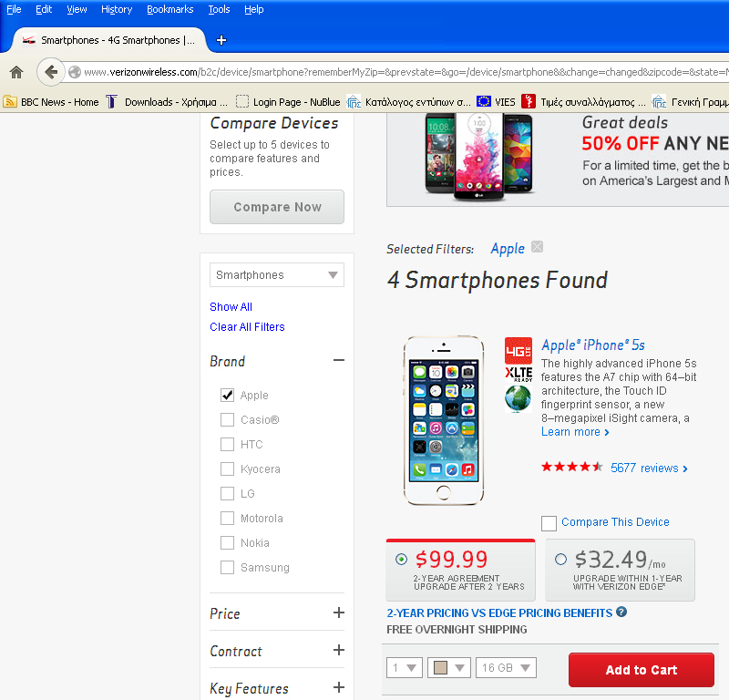The height and width of the screenshot is (700, 729).
Task: Click the iPhone 5s product image
Action: pos(444,420)
